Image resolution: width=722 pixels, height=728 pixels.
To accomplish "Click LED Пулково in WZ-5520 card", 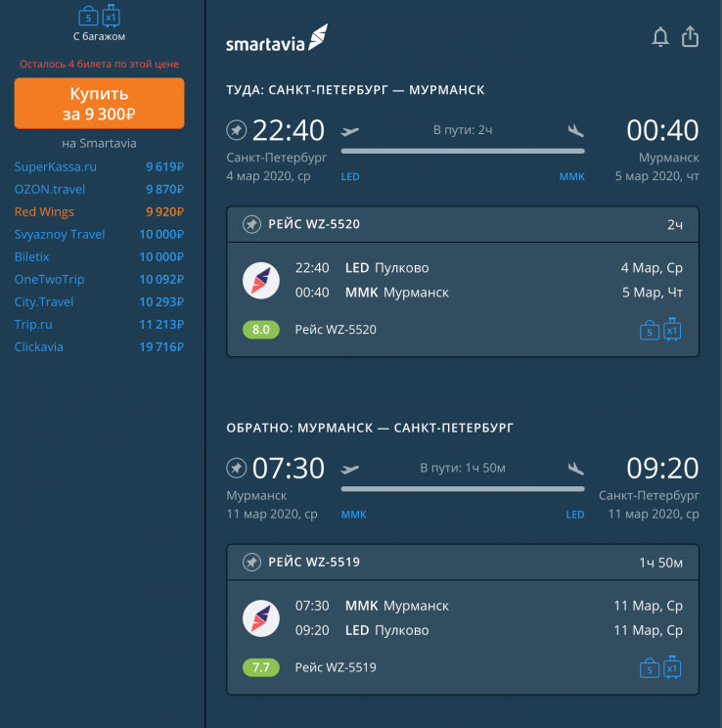I will click(386, 268).
